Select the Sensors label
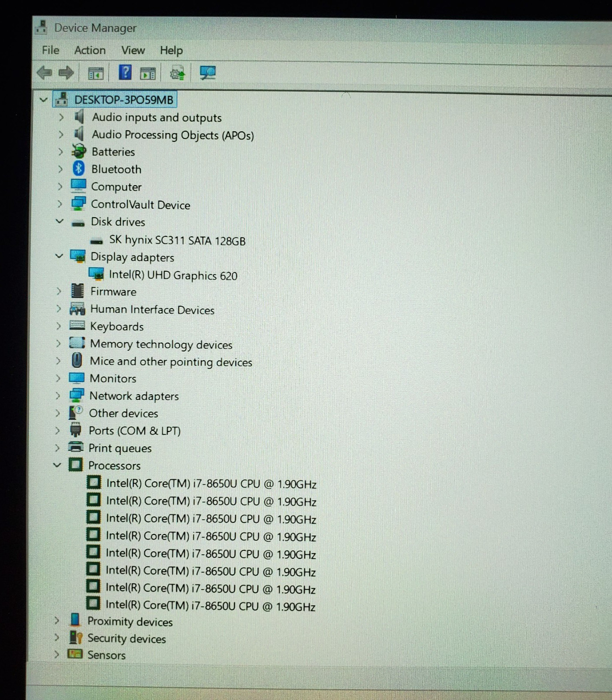The height and width of the screenshot is (700, 612). click(x=106, y=654)
